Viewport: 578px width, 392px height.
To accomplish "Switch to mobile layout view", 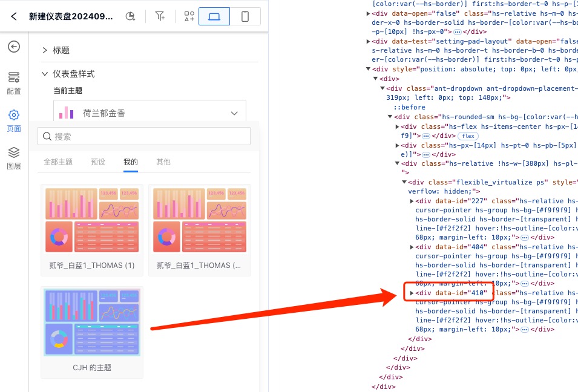I will pyautogui.click(x=245, y=16).
